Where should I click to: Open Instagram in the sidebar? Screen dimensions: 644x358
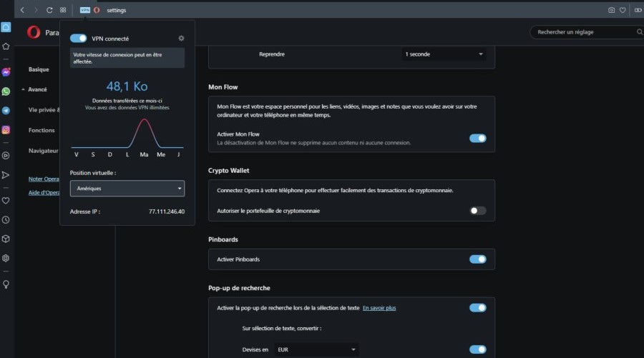(x=6, y=130)
